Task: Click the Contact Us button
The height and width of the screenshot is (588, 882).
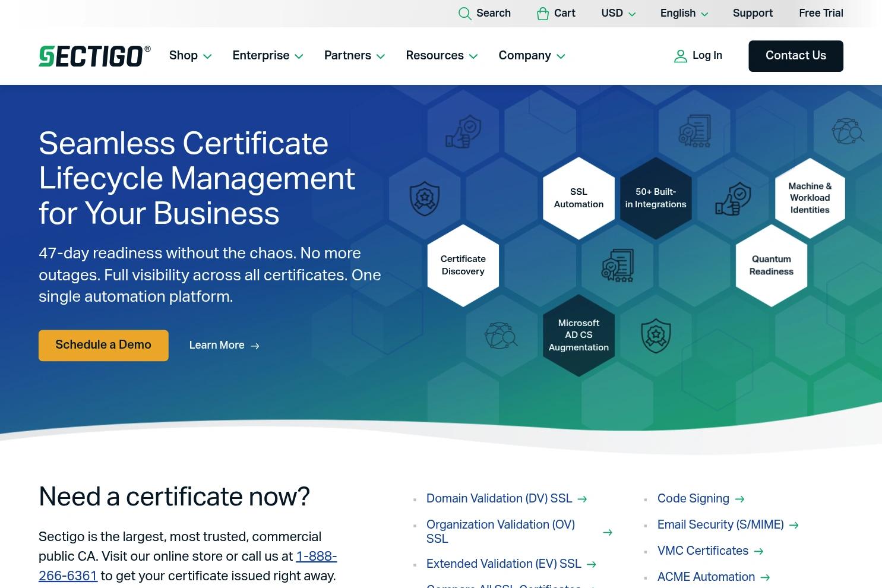Action: pos(796,56)
